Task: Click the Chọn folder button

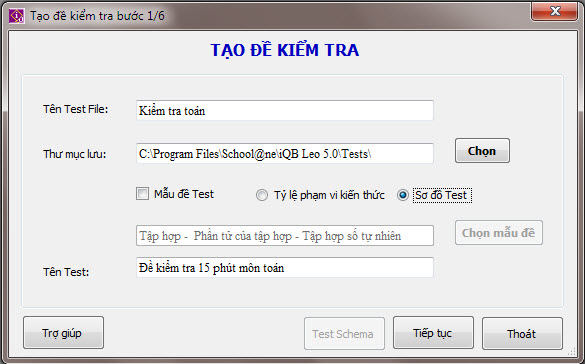Action: (482, 151)
